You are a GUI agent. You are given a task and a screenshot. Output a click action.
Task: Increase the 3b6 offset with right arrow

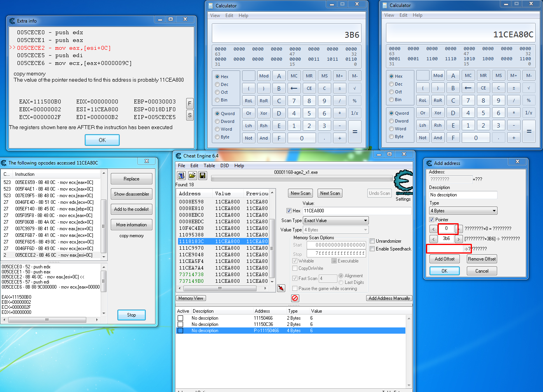pyautogui.click(x=459, y=239)
